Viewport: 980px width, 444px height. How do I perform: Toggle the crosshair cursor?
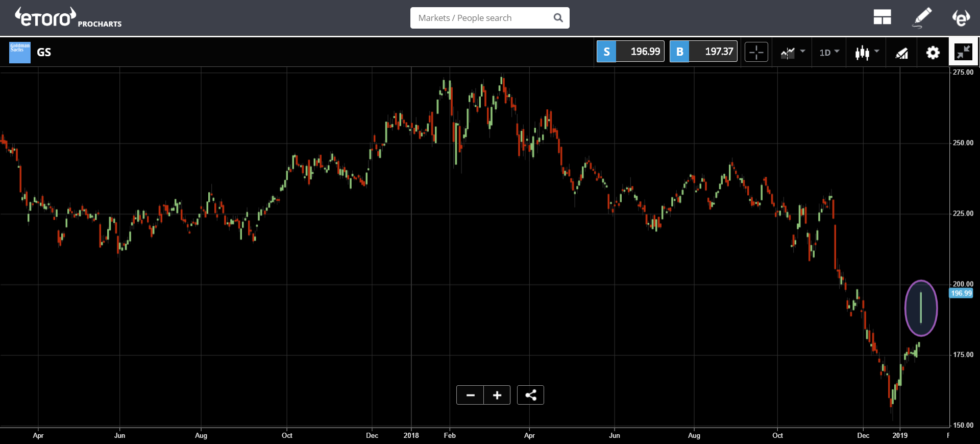coord(756,52)
